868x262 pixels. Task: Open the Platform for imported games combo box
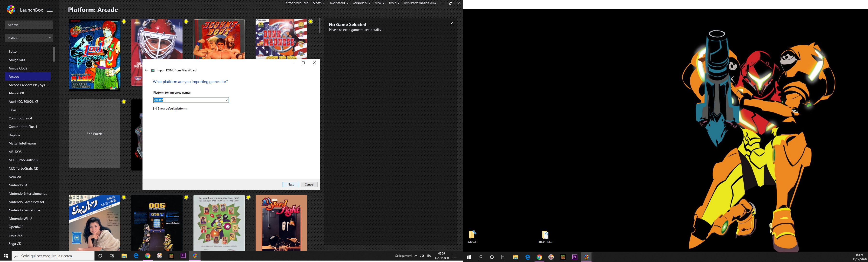click(x=191, y=100)
